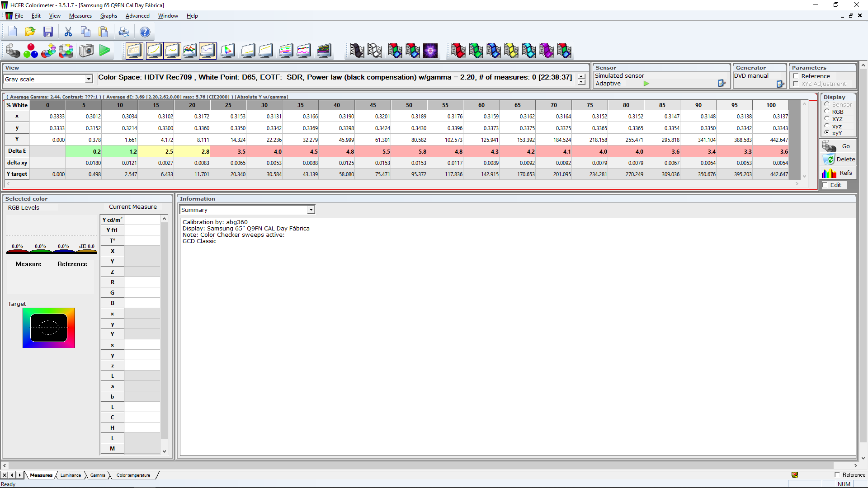Expand the Summary information dropdown
Image resolution: width=868 pixels, height=488 pixels.
[x=311, y=210]
